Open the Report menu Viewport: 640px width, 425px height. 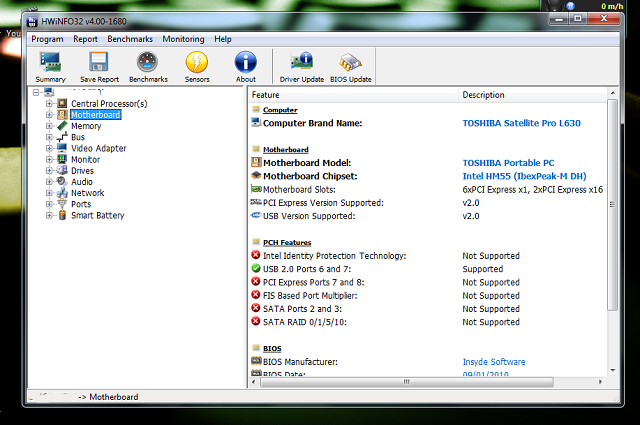(x=85, y=39)
